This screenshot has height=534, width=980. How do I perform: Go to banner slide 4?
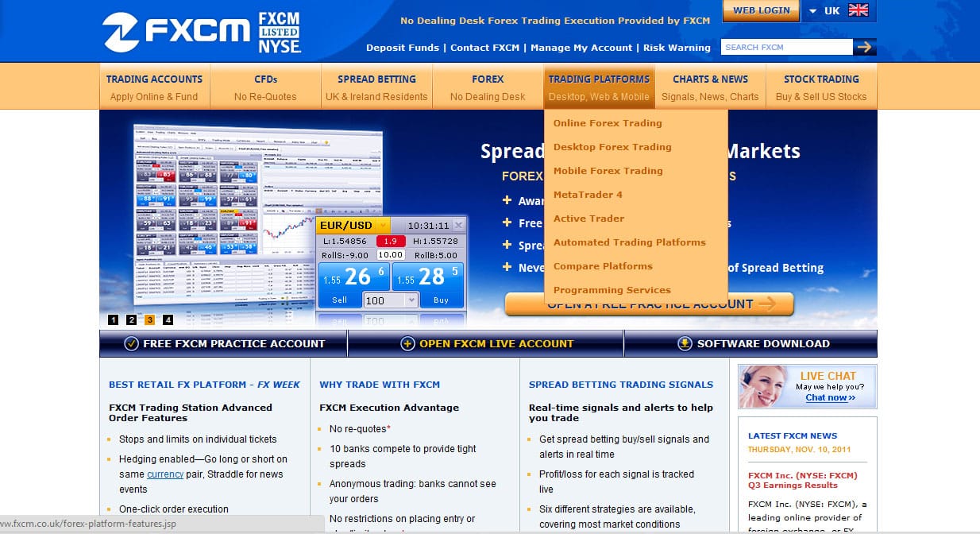tap(168, 320)
